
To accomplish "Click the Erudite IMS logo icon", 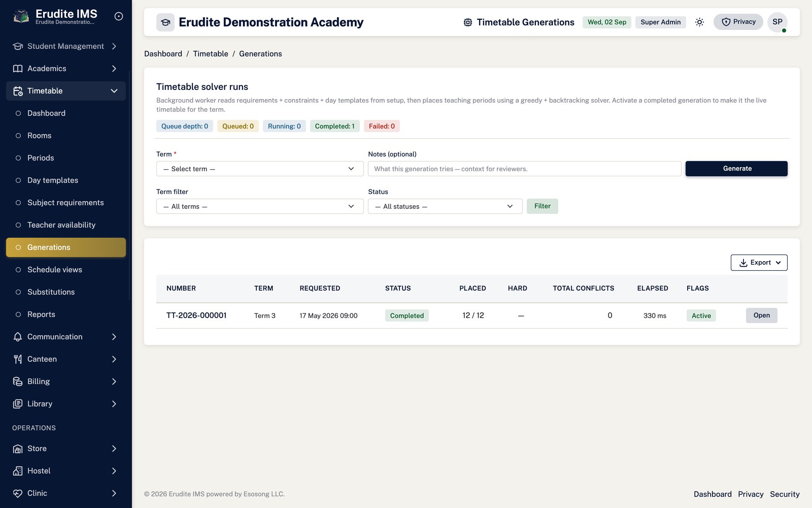I will pyautogui.click(x=21, y=17).
